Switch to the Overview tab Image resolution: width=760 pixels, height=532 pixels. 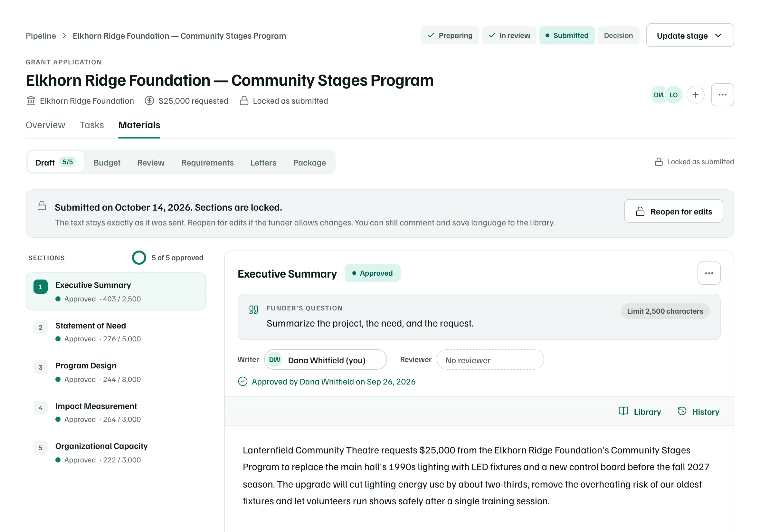pos(45,125)
